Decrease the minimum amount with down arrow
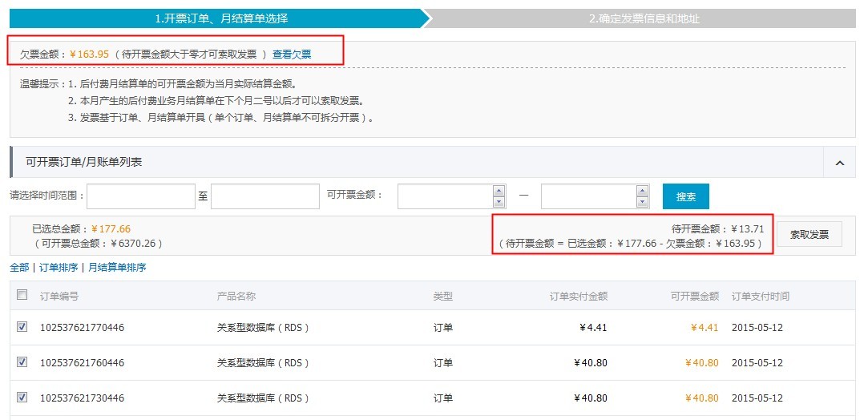Viewport: 868px width, 420px height. [x=499, y=202]
